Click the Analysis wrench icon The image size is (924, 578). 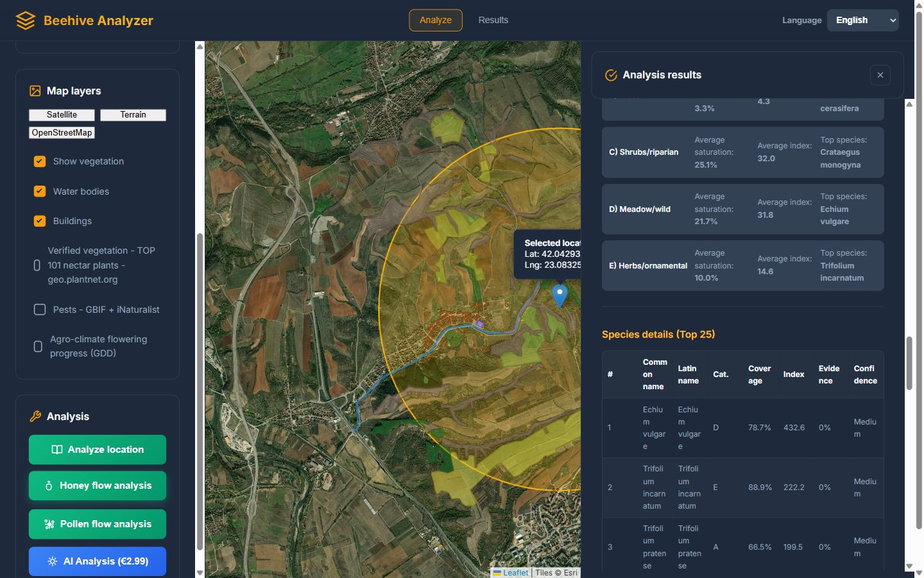click(x=35, y=417)
